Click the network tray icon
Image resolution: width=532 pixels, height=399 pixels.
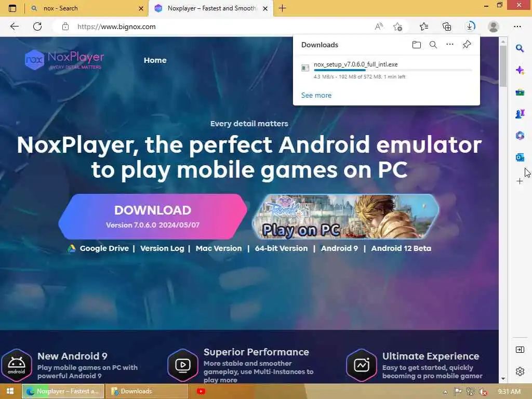tap(470, 392)
